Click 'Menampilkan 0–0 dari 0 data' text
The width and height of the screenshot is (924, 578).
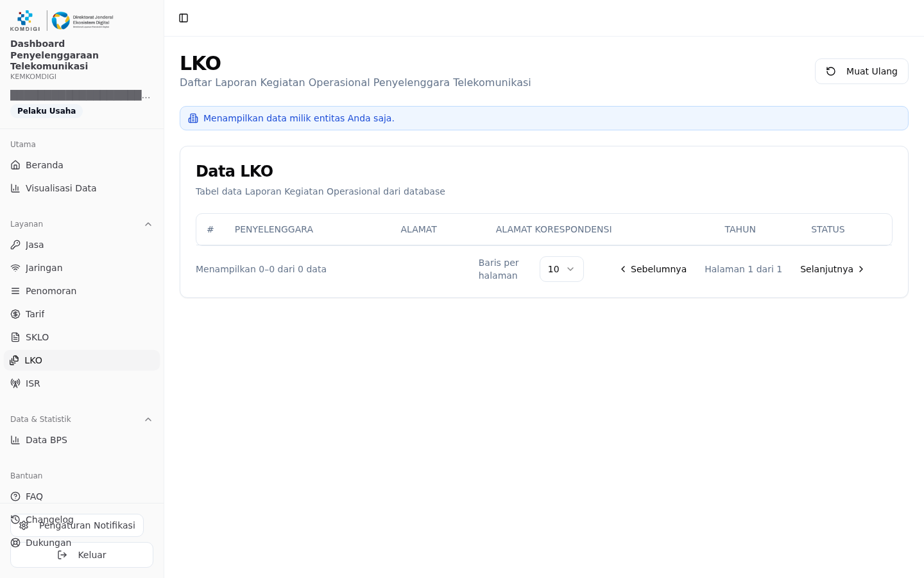click(261, 269)
